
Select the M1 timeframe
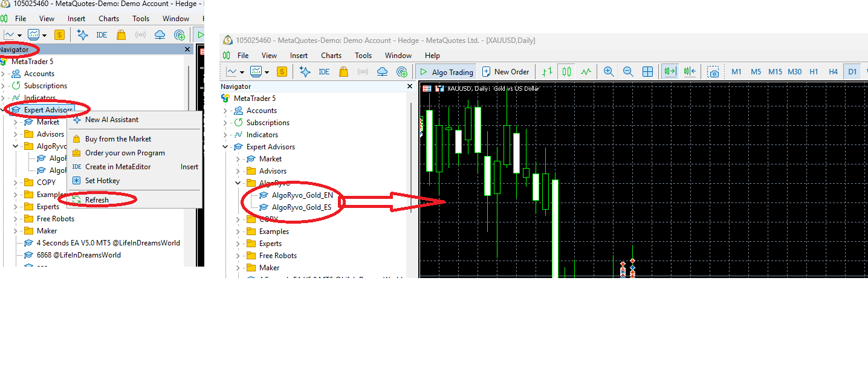736,71
